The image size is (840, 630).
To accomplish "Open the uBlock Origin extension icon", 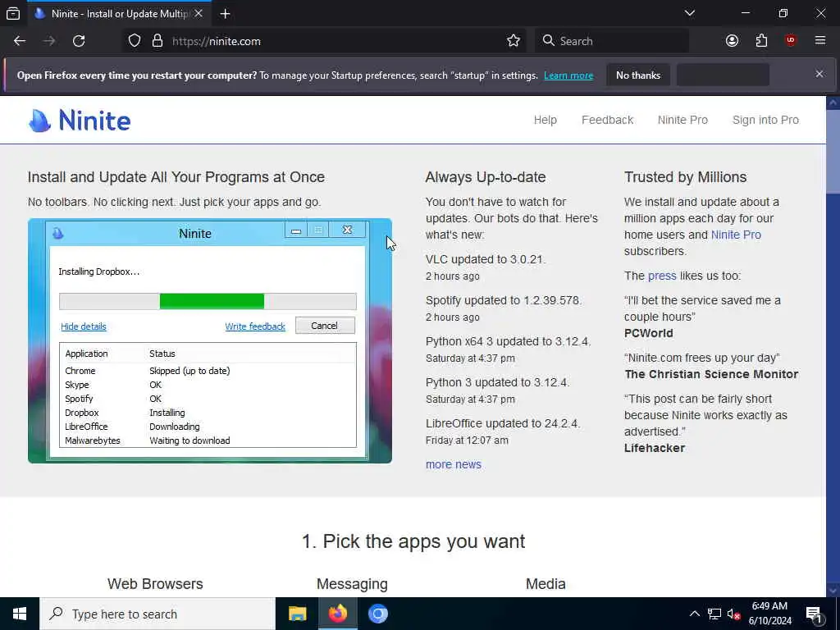I will pos(791,41).
